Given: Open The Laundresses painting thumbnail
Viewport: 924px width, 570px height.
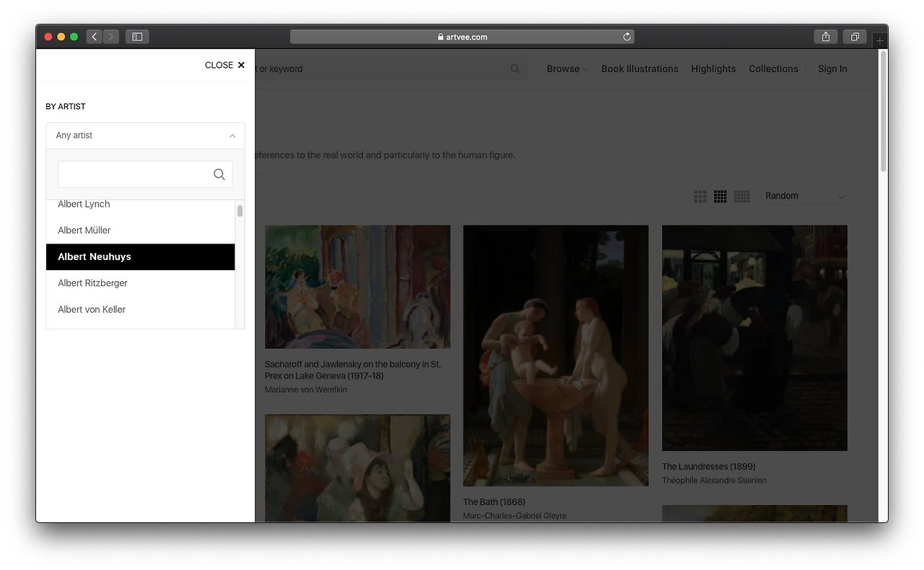Looking at the screenshot, I should pos(754,338).
